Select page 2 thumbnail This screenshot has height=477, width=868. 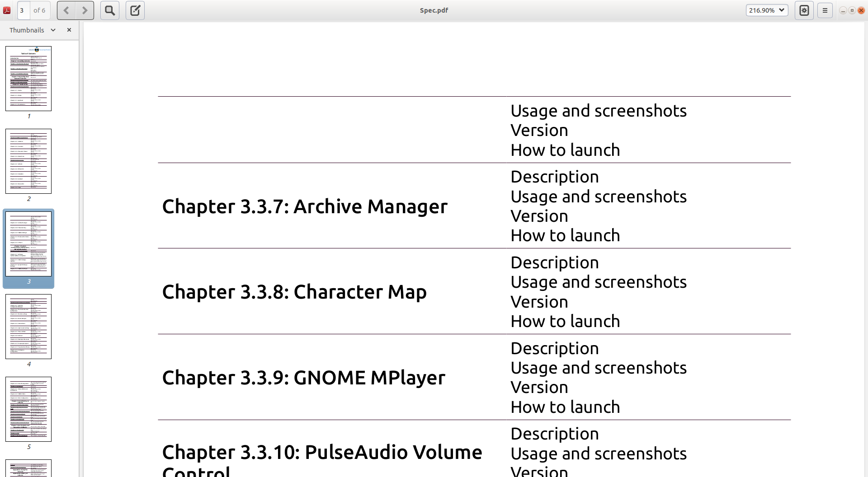point(28,161)
